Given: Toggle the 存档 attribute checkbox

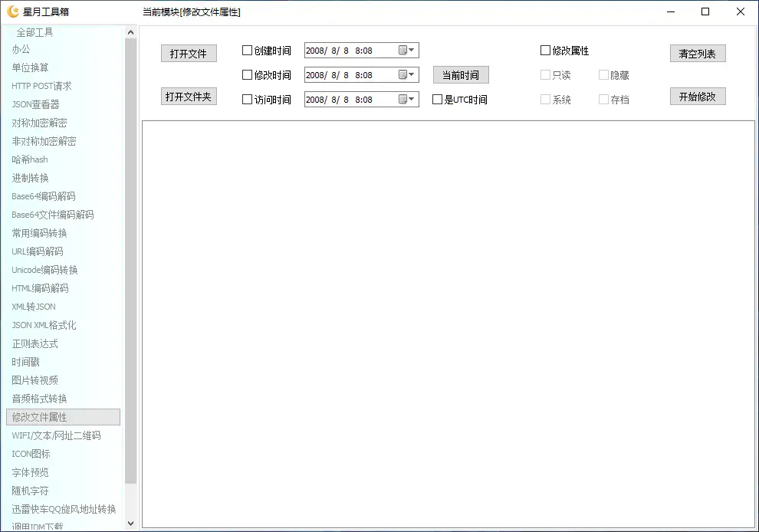Looking at the screenshot, I should coord(603,99).
